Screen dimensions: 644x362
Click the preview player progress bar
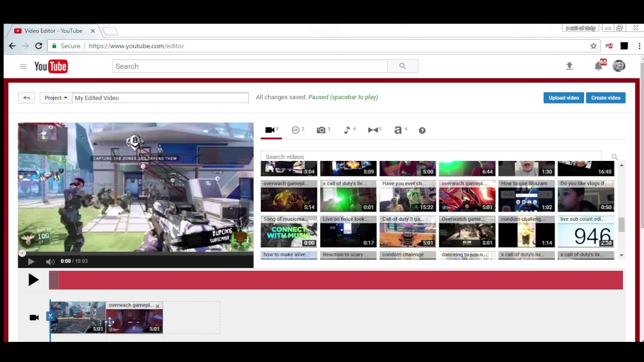[x=136, y=254]
